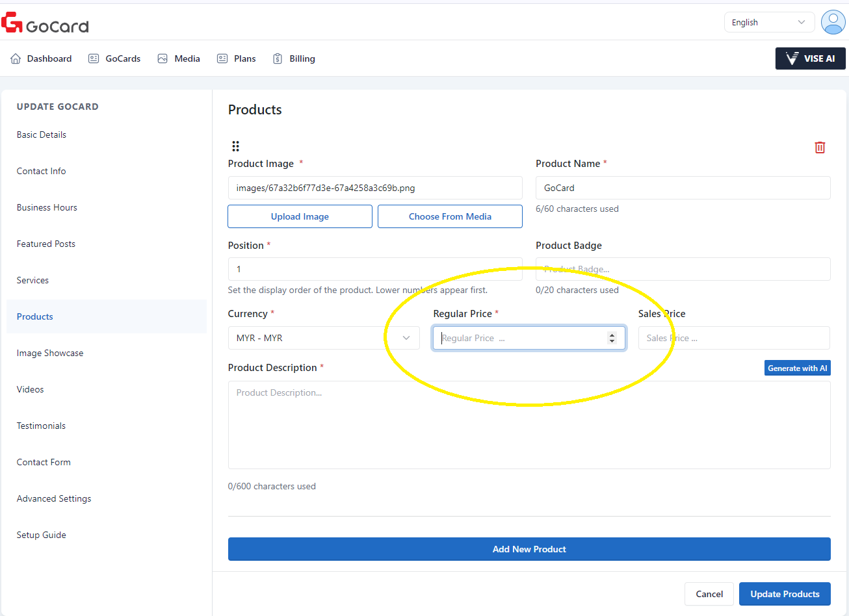Open the Currency MYR dropdown
The width and height of the screenshot is (849, 616).
coord(324,338)
